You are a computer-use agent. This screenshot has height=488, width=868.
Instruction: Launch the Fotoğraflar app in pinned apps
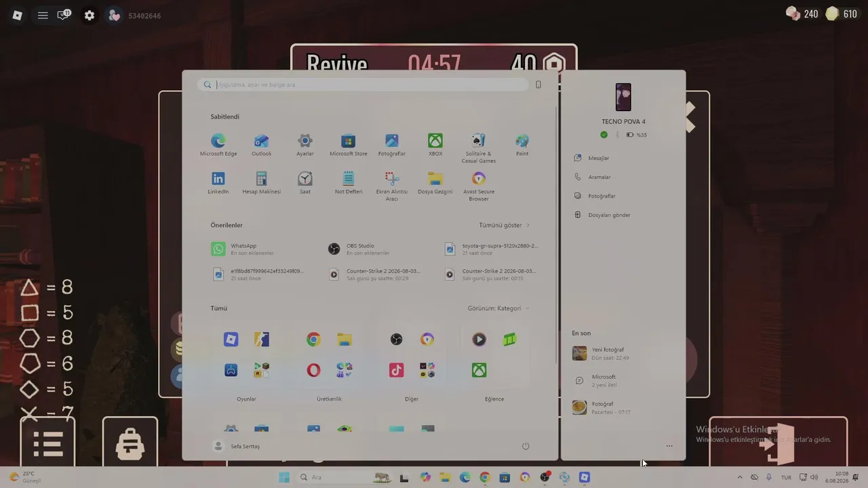coord(392,144)
